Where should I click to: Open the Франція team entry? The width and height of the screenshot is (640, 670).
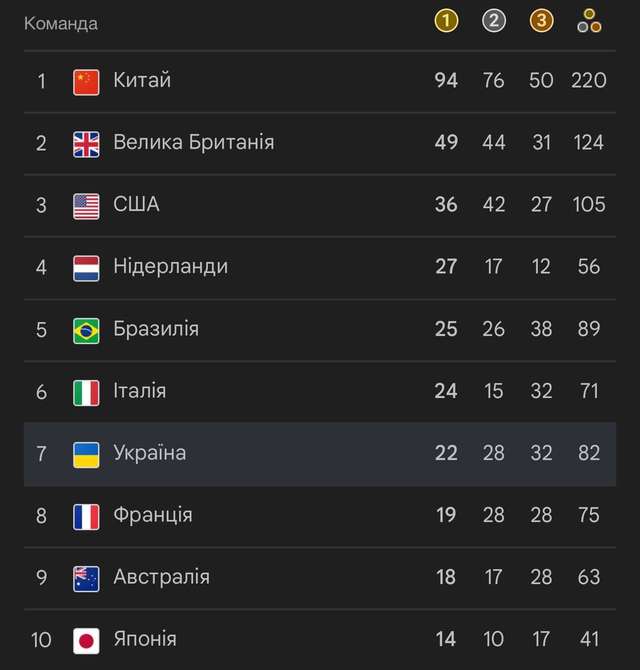coord(152,515)
